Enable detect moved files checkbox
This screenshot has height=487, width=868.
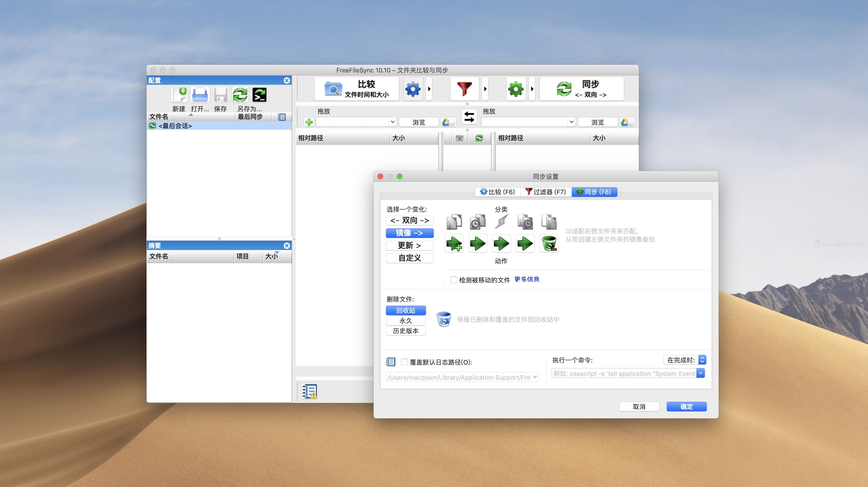tap(454, 280)
